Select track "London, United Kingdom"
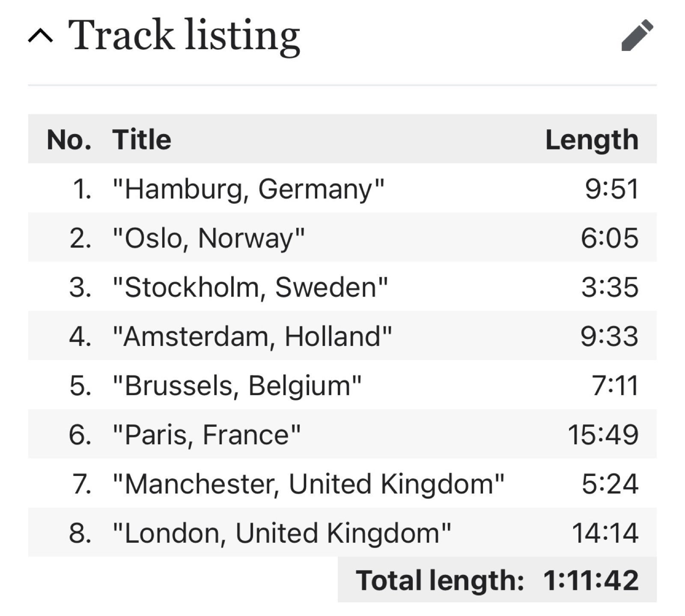This screenshot has height=616, width=685. pos(282,533)
